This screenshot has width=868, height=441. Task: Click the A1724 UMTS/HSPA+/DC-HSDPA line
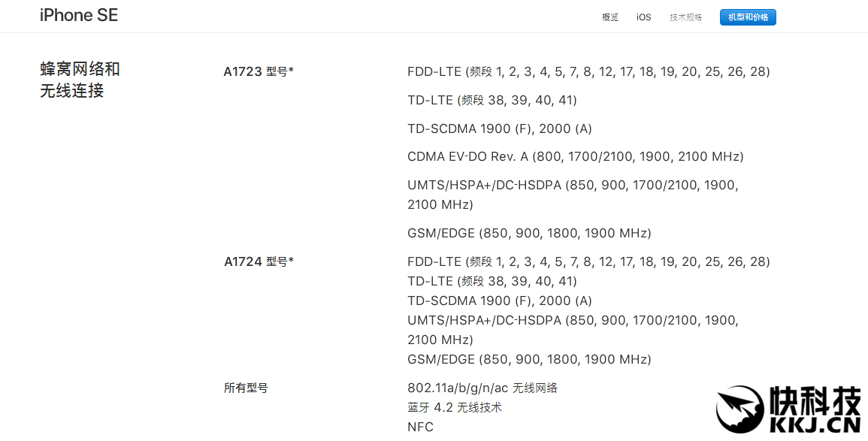click(x=573, y=321)
